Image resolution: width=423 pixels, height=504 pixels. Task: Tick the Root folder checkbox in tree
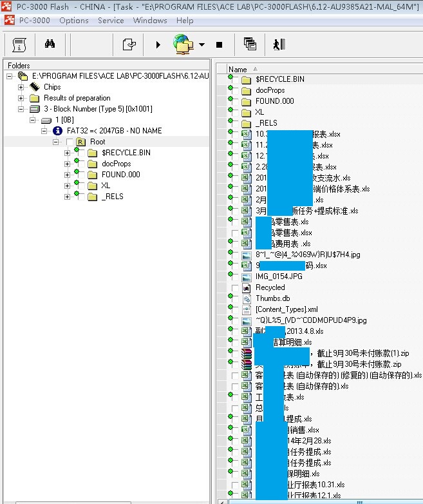(69, 142)
